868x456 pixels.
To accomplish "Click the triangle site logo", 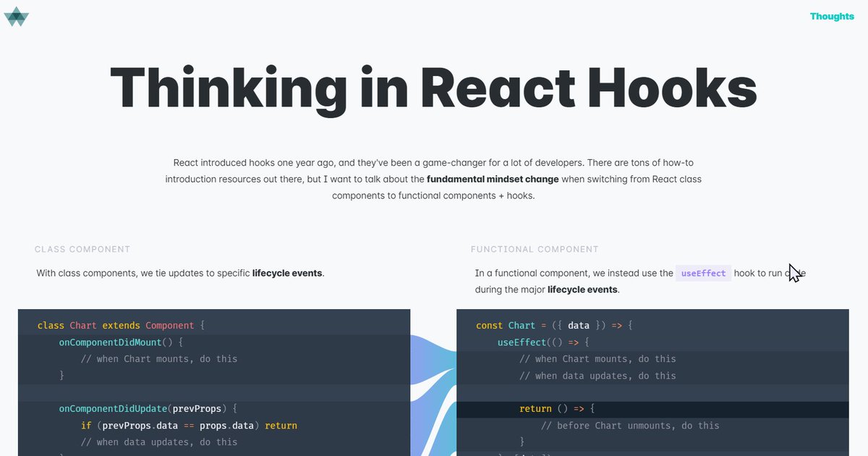I will [17, 16].
